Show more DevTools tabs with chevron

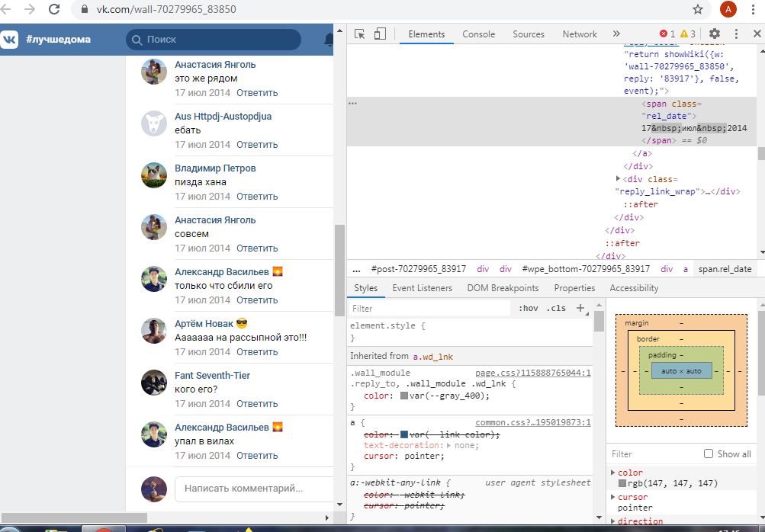click(x=616, y=34)
